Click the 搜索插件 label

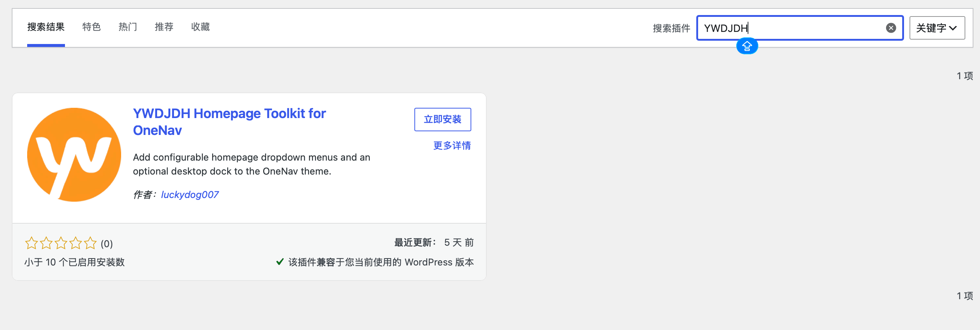[x=671, y=28]
